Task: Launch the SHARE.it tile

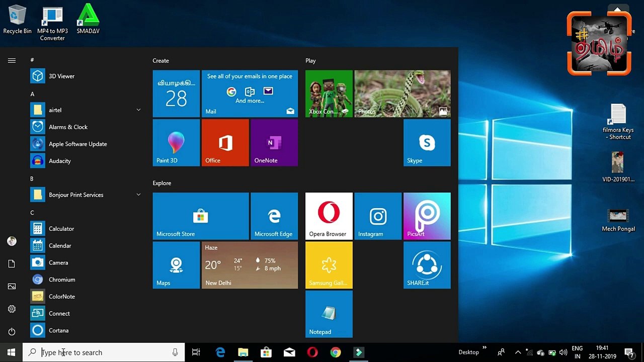Action: pyautogui.click(x=427, y=265)
